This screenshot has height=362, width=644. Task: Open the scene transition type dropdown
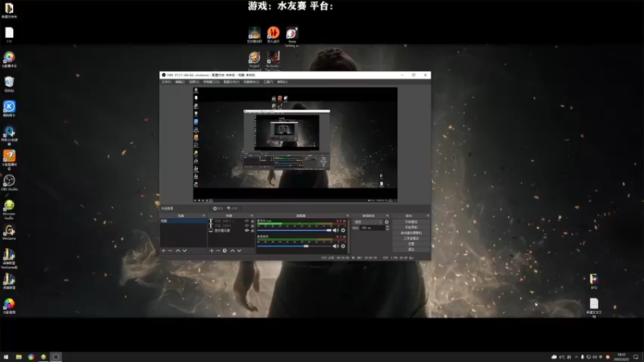click(368, 222)
